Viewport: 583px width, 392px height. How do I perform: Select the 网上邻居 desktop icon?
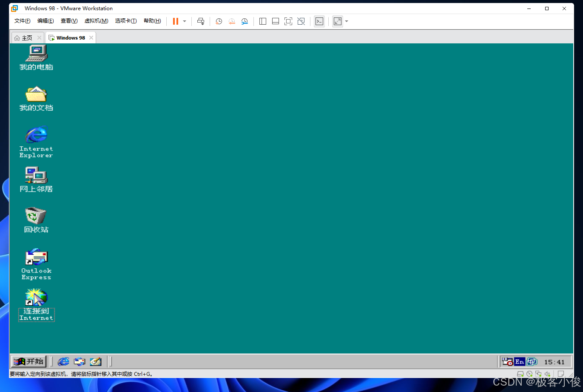click(36, 179)
